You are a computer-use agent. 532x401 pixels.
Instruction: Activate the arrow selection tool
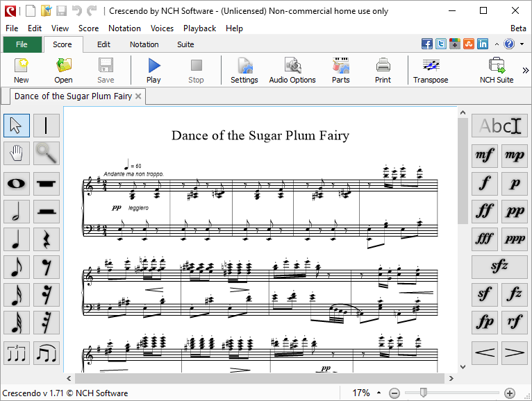pyautogui.click(x=17, y=126)
